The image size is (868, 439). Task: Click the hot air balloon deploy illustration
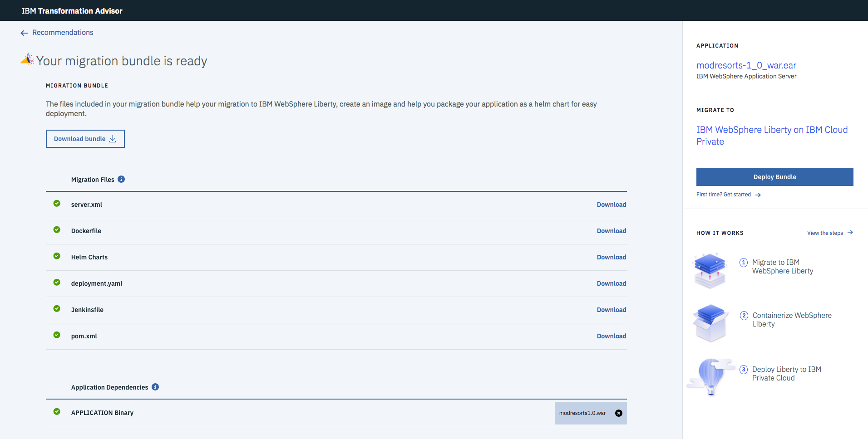[711, 376]
